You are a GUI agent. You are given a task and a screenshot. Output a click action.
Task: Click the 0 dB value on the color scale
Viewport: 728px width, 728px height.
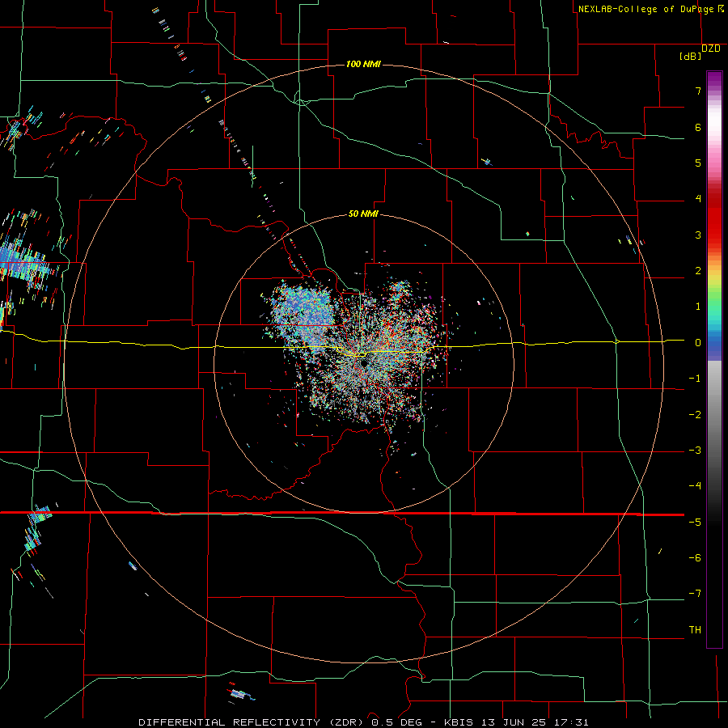(x=698, y=343)
